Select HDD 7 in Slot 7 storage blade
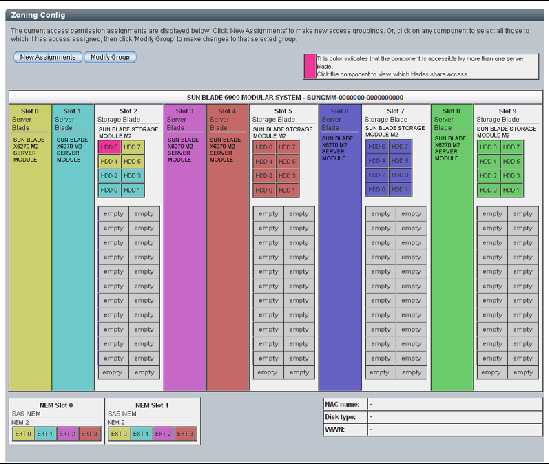549x464 pixels. click(x=400, y=146)
